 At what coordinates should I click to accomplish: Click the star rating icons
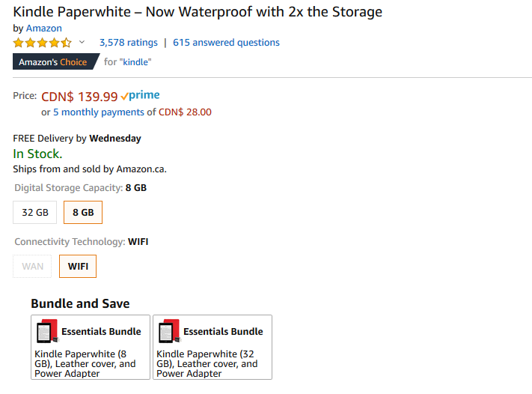click(42, 43)
